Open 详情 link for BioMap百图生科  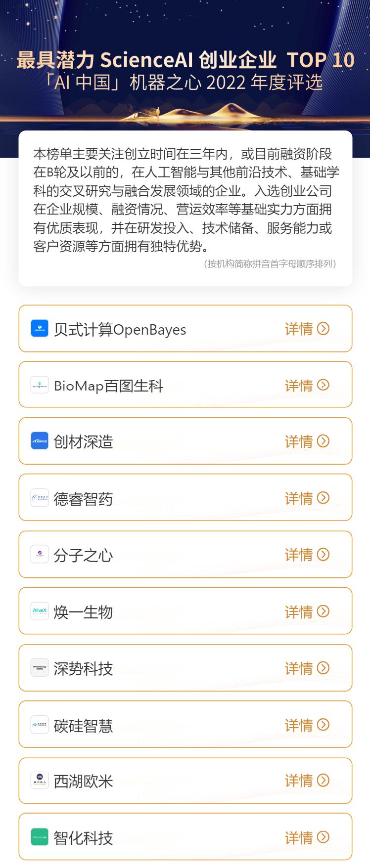click(307, 386)
